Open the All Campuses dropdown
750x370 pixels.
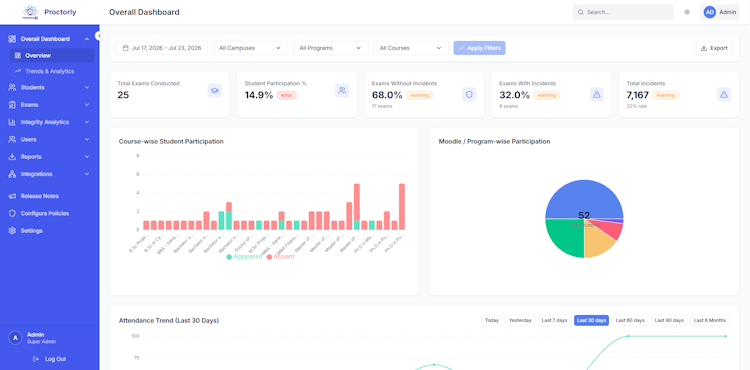(x=250, y=48)
